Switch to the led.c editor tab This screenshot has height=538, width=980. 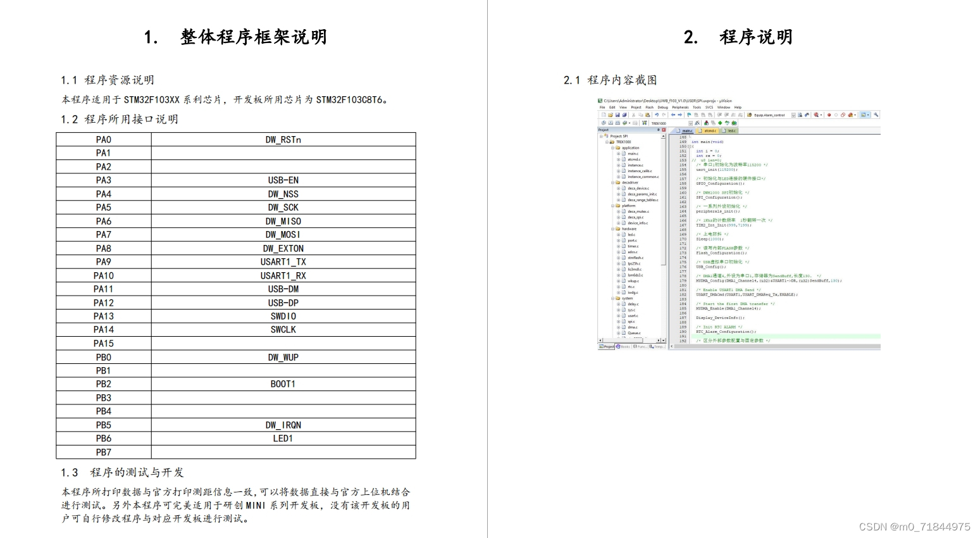(729, 131)
